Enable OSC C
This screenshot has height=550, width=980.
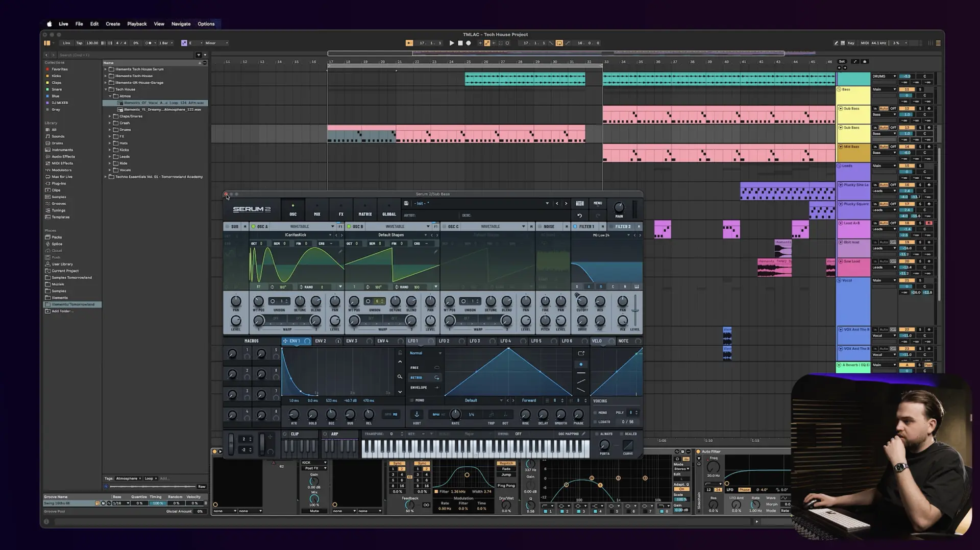click(x=444, y=227)
